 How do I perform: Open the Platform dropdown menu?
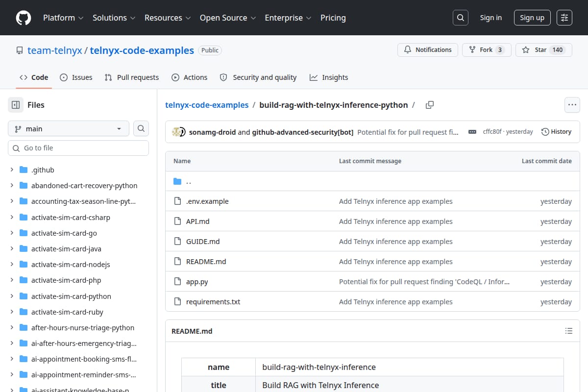63,18
